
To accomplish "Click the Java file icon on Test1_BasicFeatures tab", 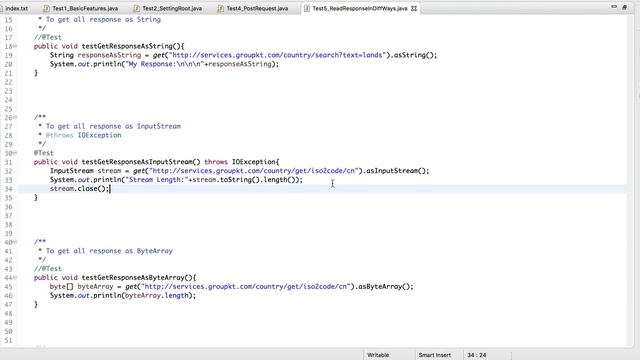I will [x=47, y=8].
